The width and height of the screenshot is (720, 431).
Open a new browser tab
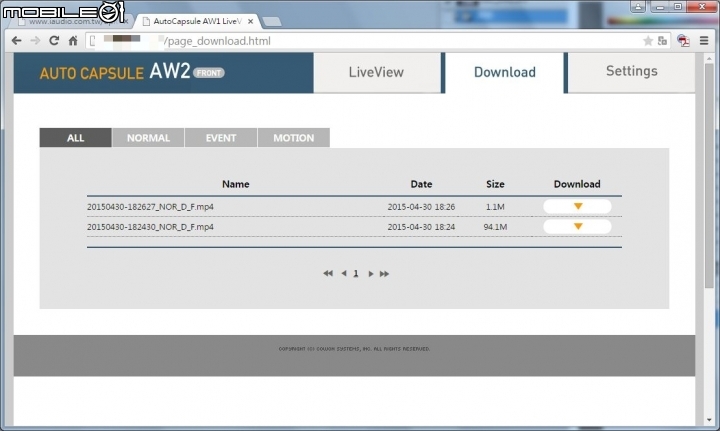(x=272, y=22)
